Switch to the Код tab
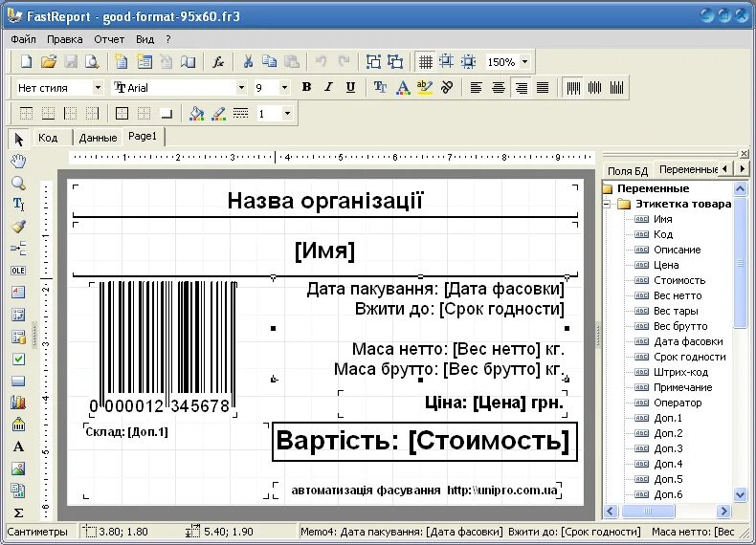756x545 pixels. [x=48, y=138]
